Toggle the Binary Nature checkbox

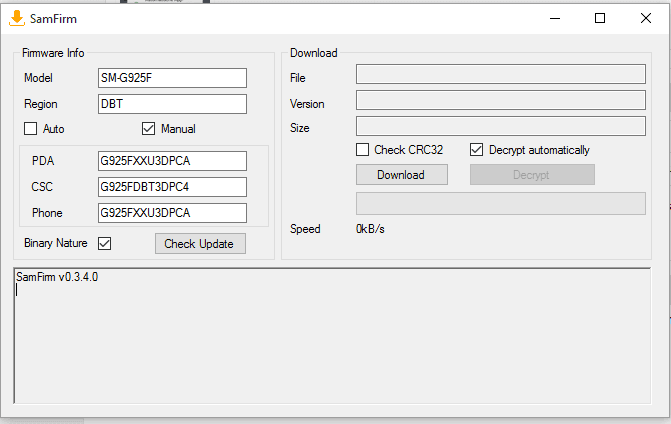tap(104, 243)
